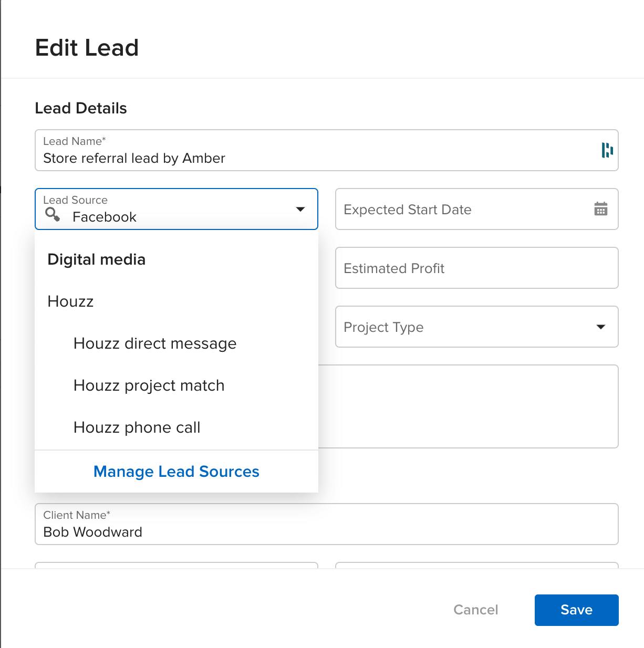
Task: Click the bar-chart logo icon in Lead Name field
Action: (x=608, y=151)
